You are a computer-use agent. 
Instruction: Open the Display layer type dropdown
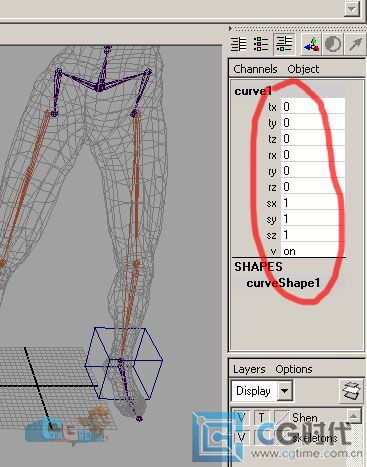pos(262,391)
